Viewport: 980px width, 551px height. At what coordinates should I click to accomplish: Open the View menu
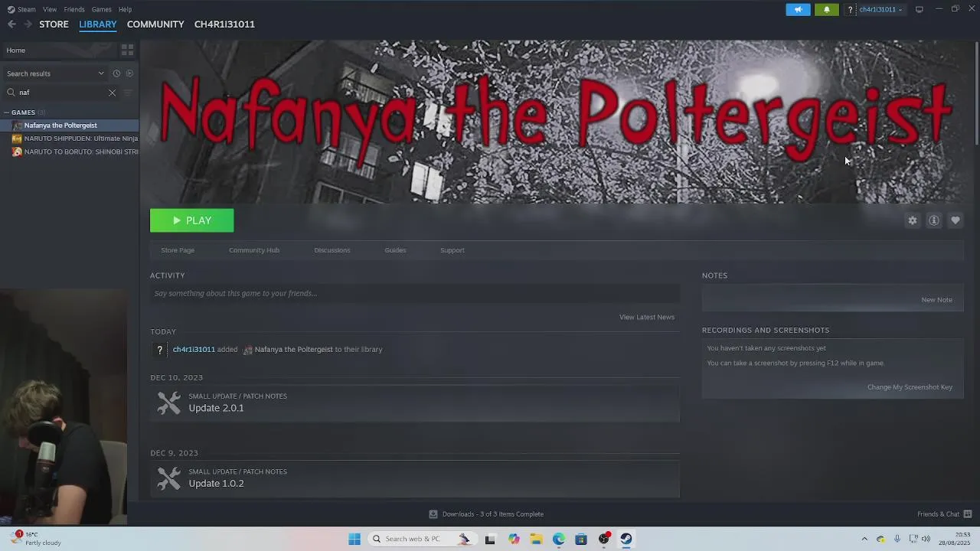tap(50, 9)
